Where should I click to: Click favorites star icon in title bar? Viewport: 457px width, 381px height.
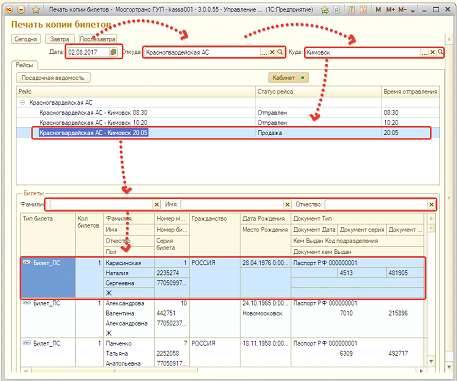click(x=36, y=10)
